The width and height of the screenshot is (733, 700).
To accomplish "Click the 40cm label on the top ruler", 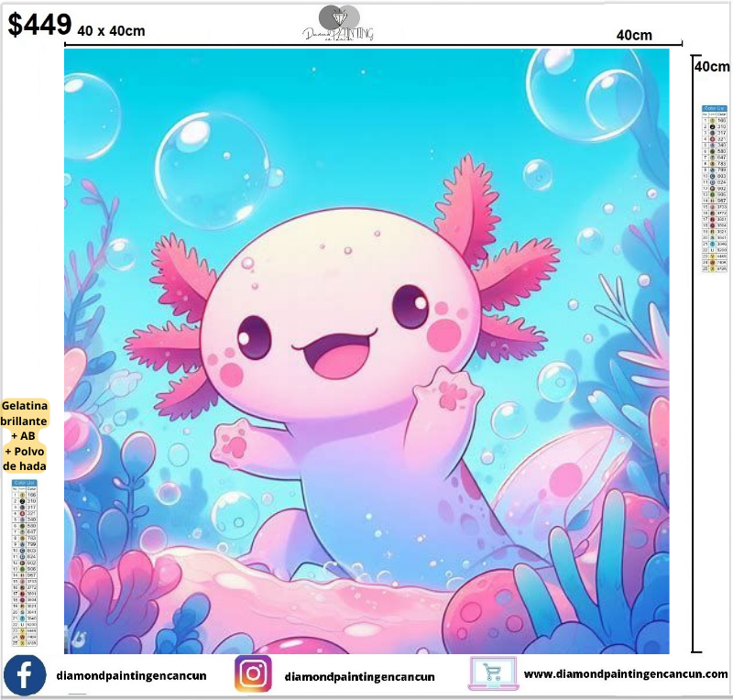I will pyautogui.click(x=634, y=35).
